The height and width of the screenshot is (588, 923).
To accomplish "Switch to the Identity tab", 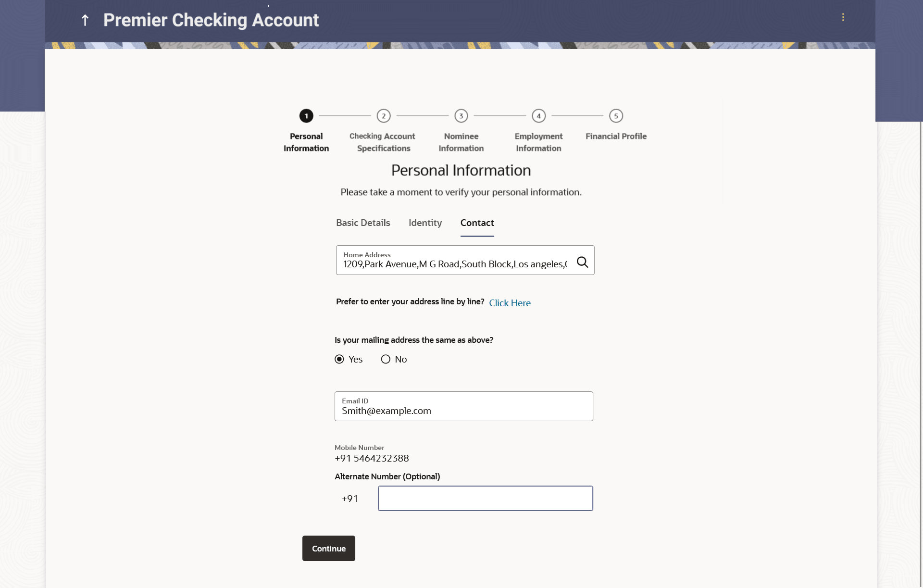I will [425, 223].
